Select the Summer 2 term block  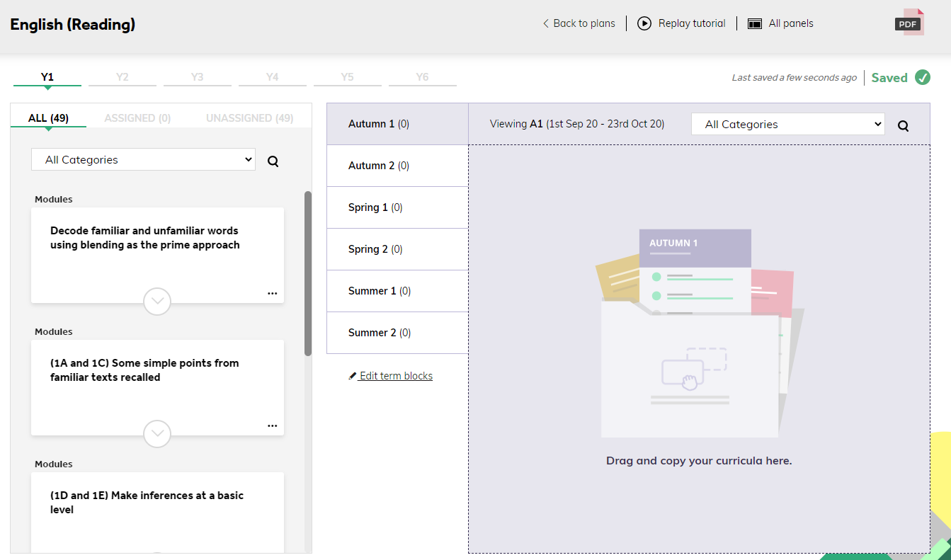tap(397, 333)
